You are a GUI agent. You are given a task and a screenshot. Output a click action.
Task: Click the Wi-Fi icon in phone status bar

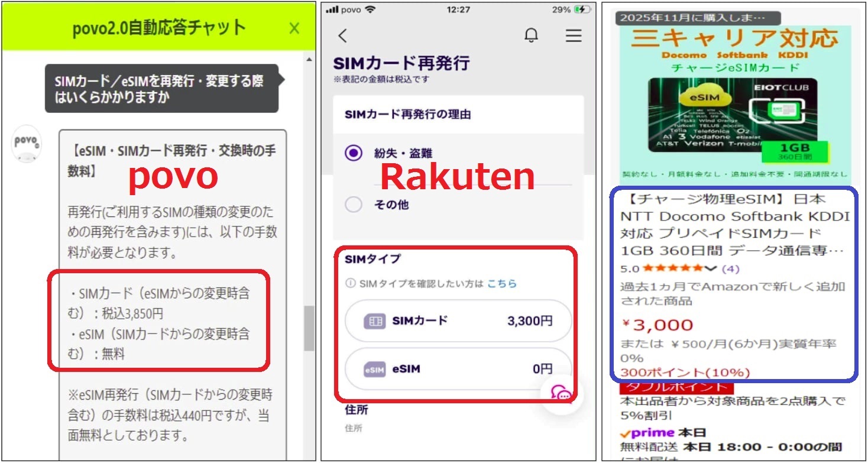(371, 9)
